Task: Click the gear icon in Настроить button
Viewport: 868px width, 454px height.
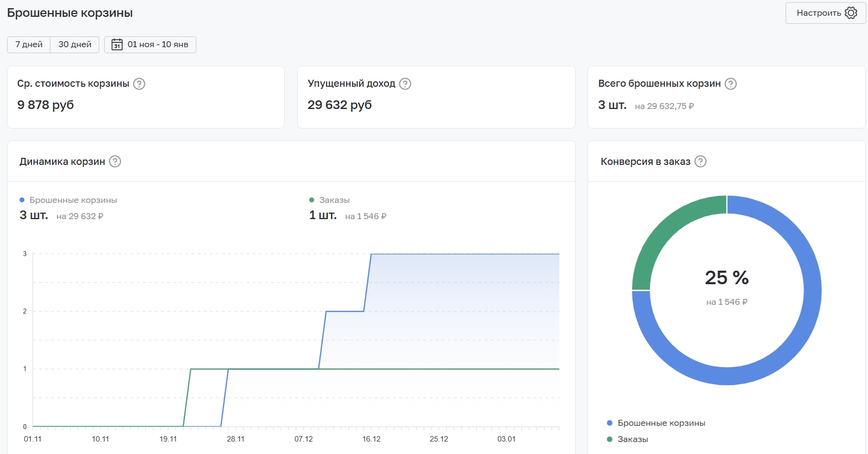Action: [x=851, y=13]
